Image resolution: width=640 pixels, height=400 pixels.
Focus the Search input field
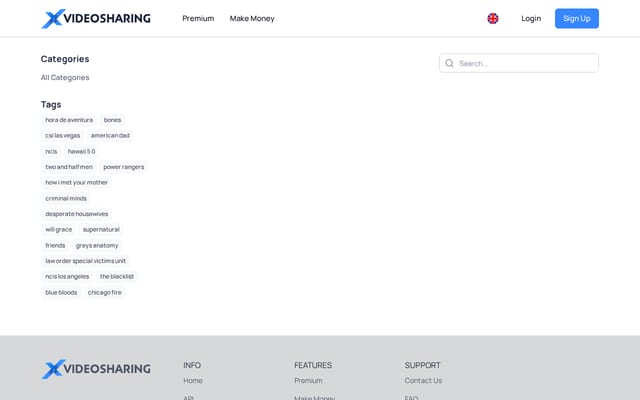[519, 63]
